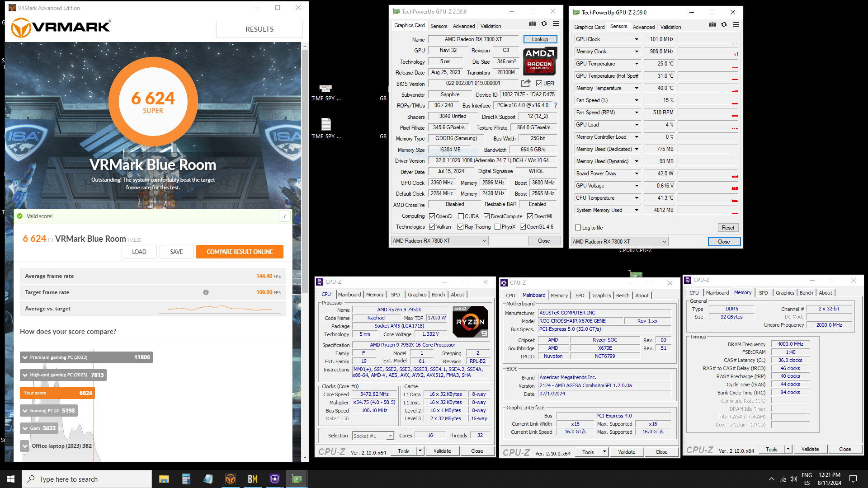The height and width of the screenshot is (488, 868).
Task: Open the notification center icon
Action: click(853, 479)
